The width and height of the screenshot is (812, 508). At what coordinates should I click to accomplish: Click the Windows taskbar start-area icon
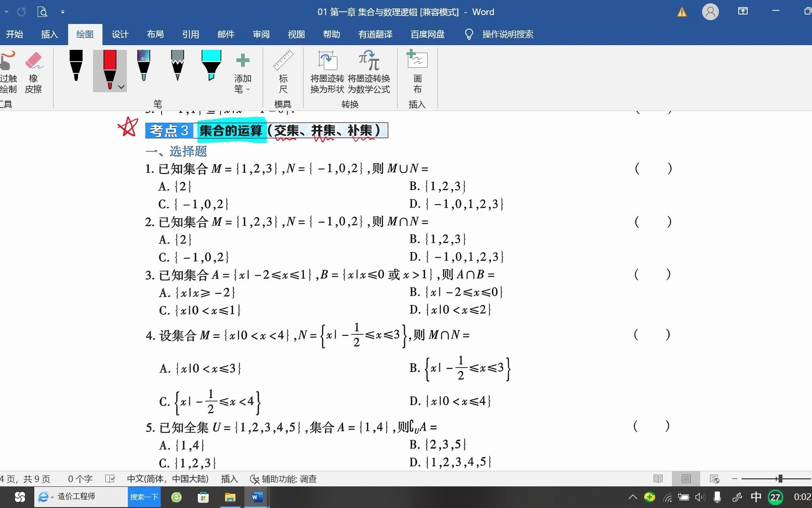tap(20, 497)
